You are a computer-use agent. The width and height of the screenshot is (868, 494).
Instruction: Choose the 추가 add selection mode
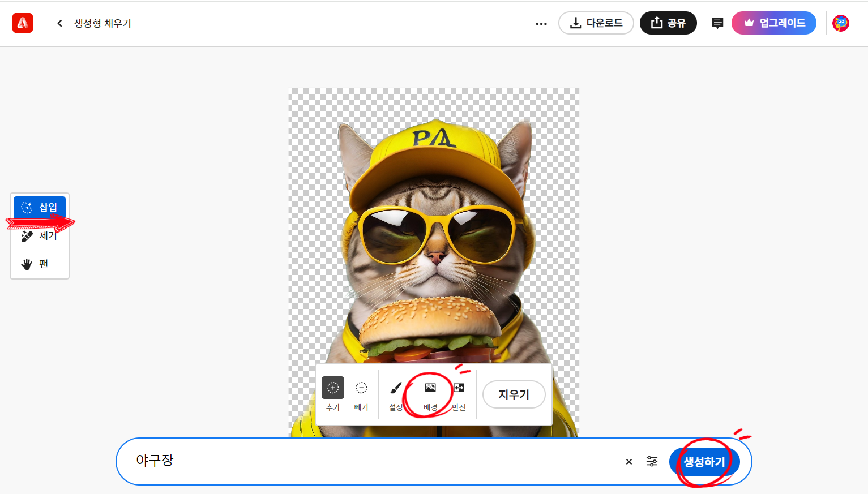pos(333,394)
